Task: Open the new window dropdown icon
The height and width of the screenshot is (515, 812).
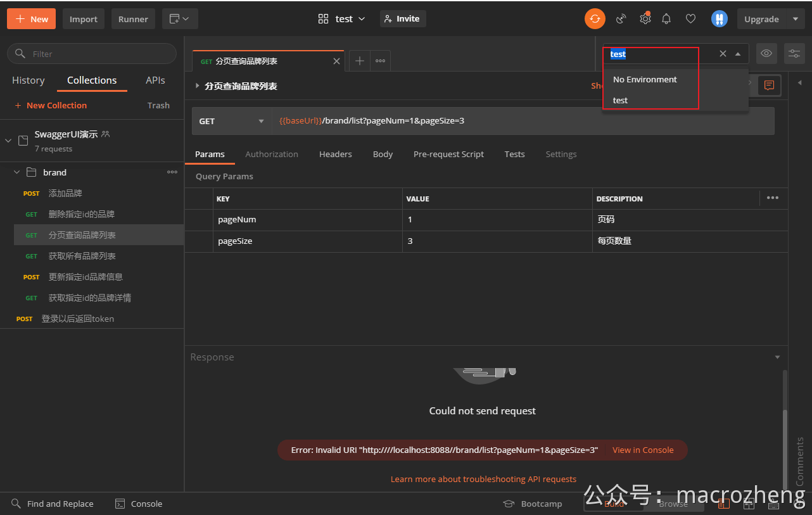Action: [x=180, y=19]
